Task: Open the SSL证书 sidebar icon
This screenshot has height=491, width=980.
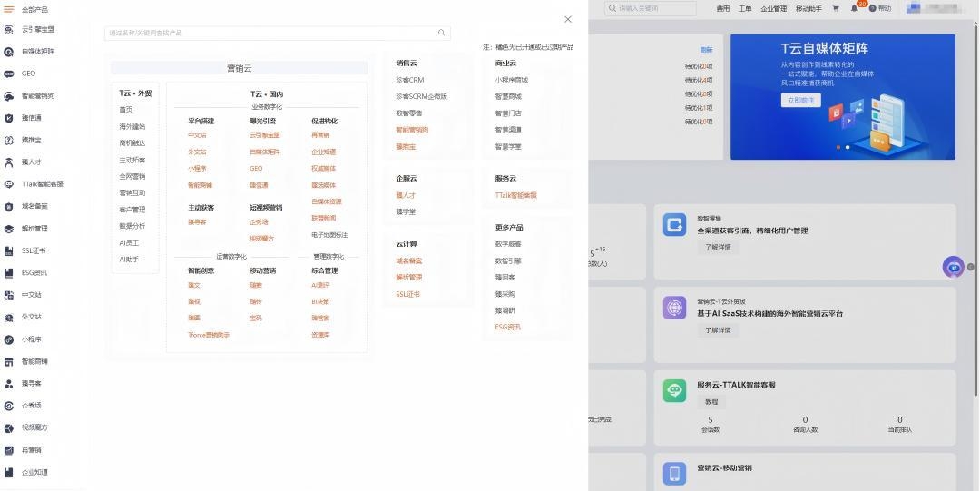Action: click(x=9, y=250)
